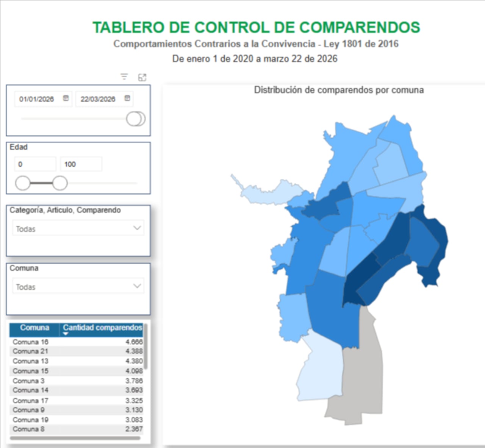Click the Edad minimum input showing 0
485x448 pixels.
point(35,164)
